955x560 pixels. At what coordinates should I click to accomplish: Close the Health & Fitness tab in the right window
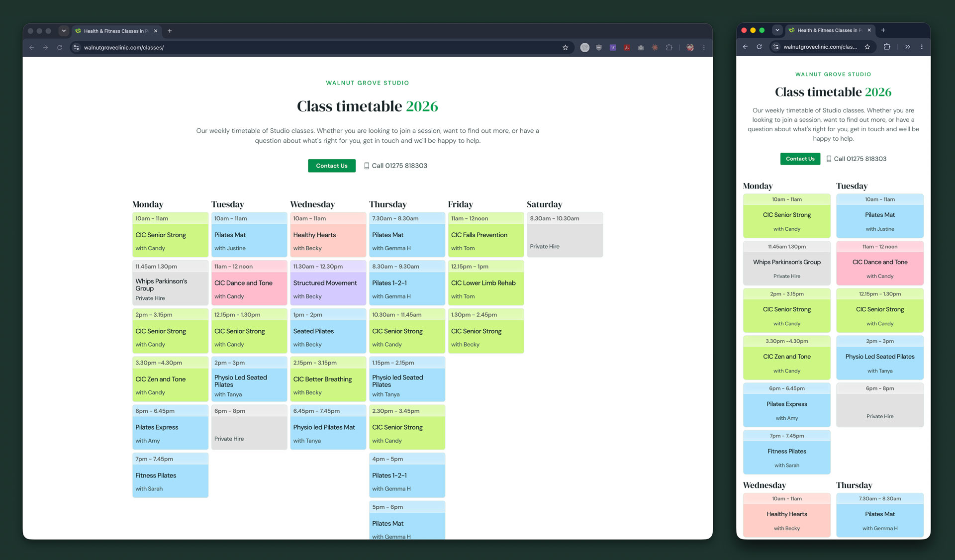click(x=869, y=30)
